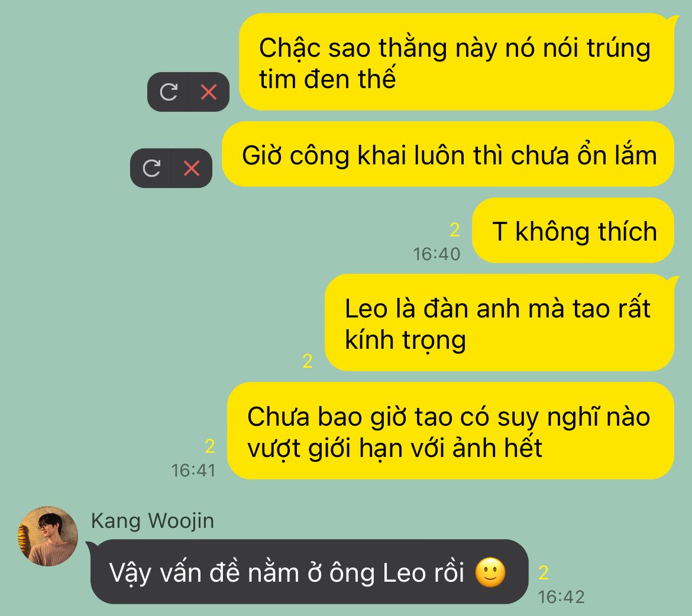Viewport: 692px width, 616px height.
Task: Click the 16:41 timestamp
Action: pos(193,471)
